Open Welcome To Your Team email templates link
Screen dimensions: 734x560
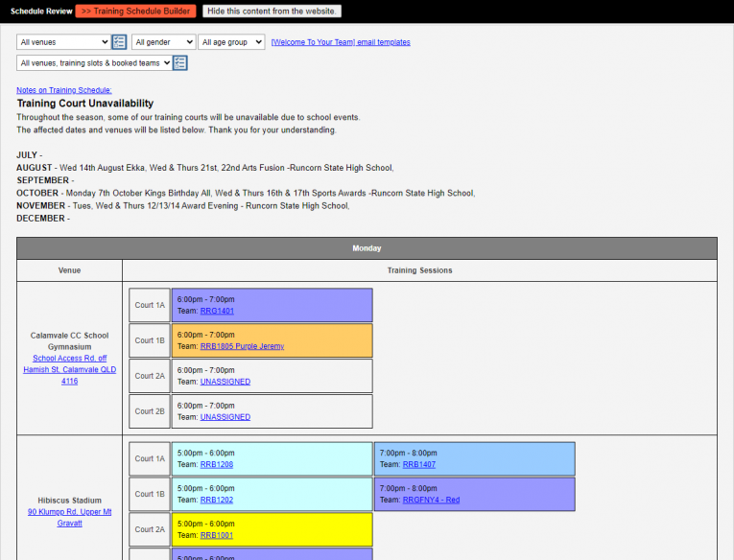click(x=341, y=42)
